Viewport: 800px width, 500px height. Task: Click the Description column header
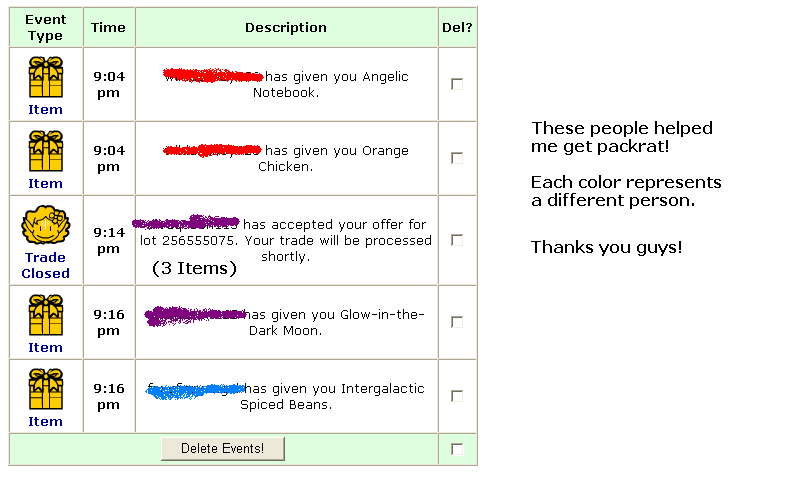click(286, 28)
